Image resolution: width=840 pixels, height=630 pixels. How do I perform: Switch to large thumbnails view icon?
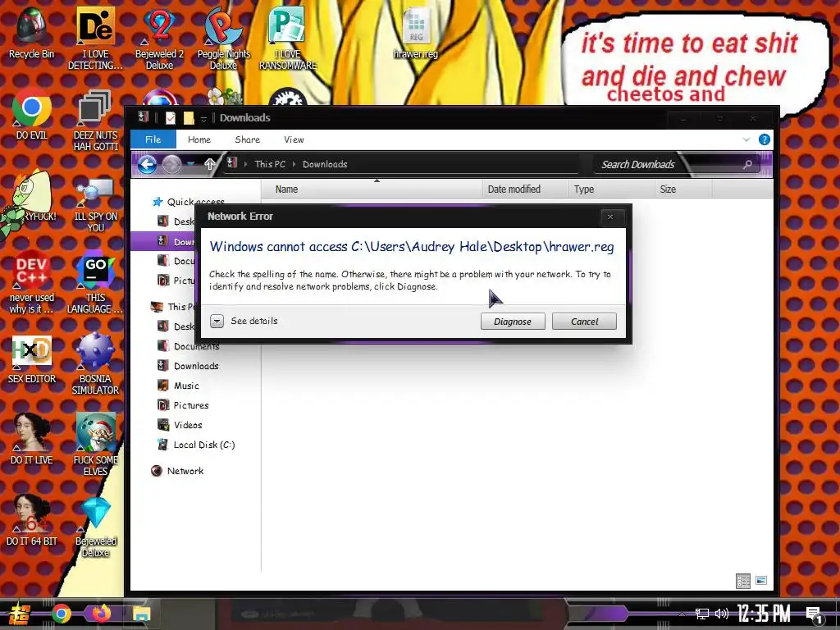(761, 580)
